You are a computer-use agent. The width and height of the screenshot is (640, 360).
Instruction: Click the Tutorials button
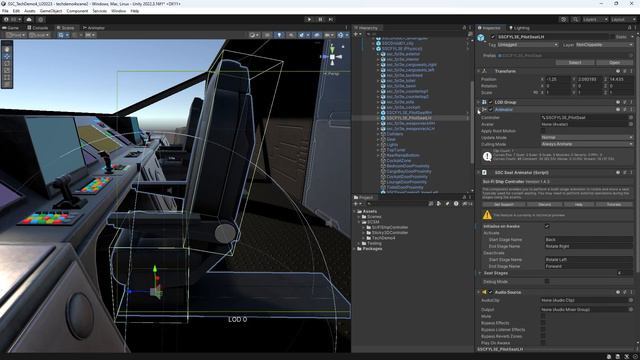(x=614, y=204)
